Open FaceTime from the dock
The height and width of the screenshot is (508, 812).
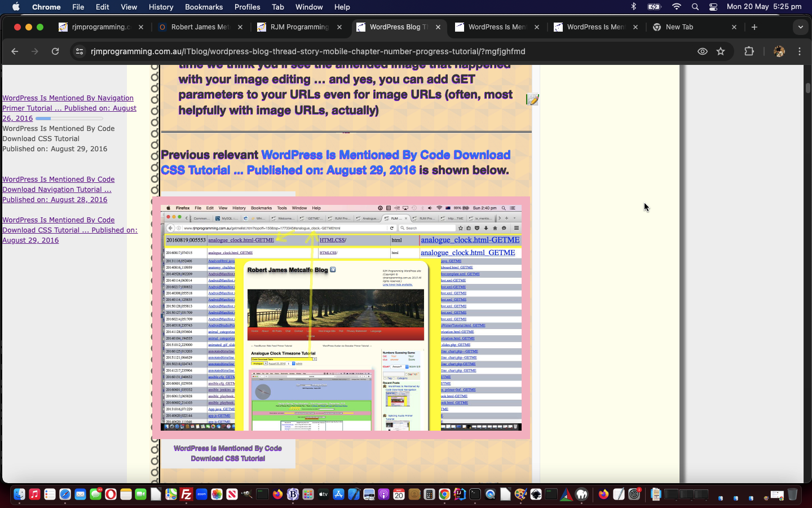140,494
